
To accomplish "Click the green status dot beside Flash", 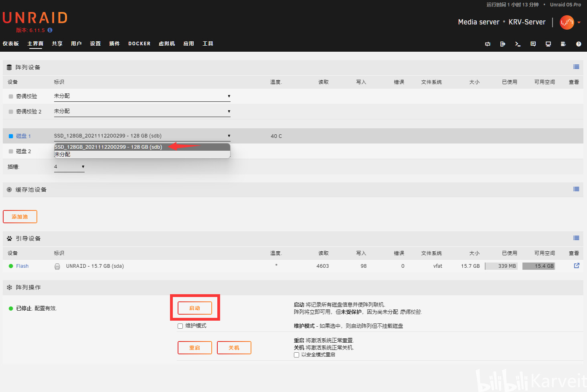I will click(11, 266).
